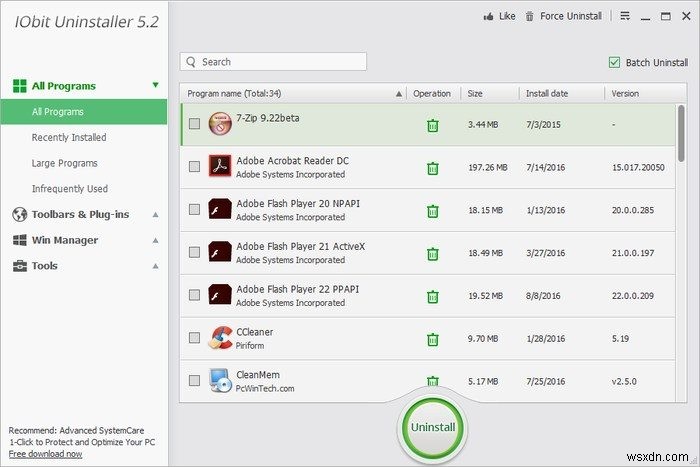Click the program list vertical scrollbar thumb
This screenshot has height=467, width=700.
681,133
